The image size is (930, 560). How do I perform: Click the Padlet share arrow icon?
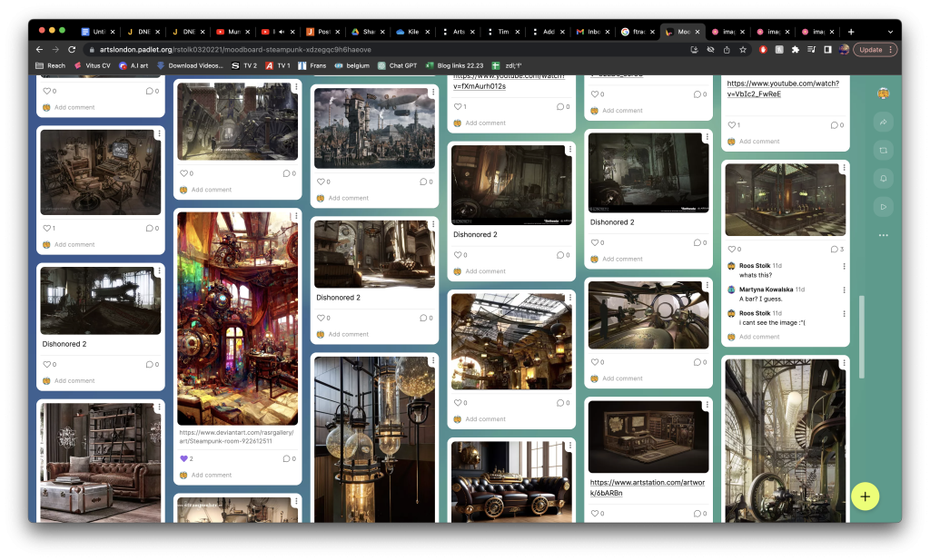point(883,122)
